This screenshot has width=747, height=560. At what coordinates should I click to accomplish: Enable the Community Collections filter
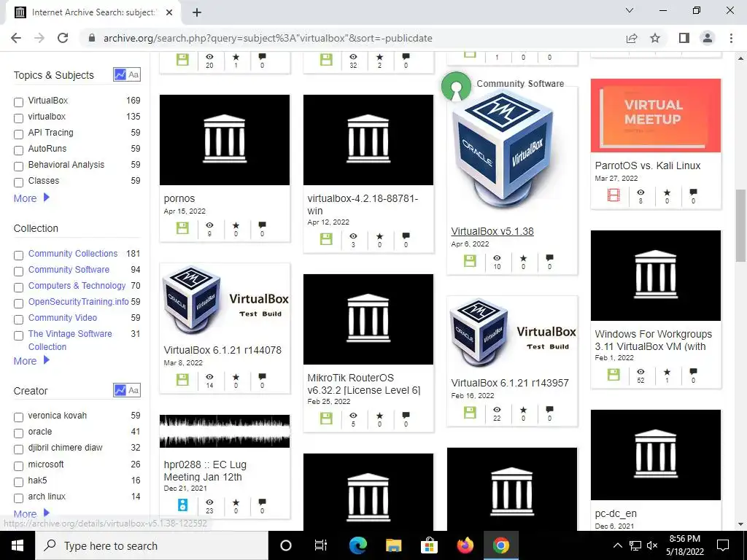18,255
